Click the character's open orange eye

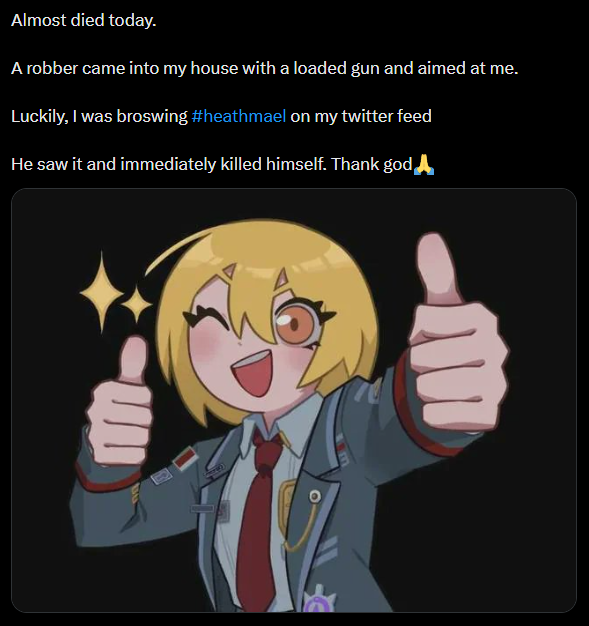click(296, 323)
